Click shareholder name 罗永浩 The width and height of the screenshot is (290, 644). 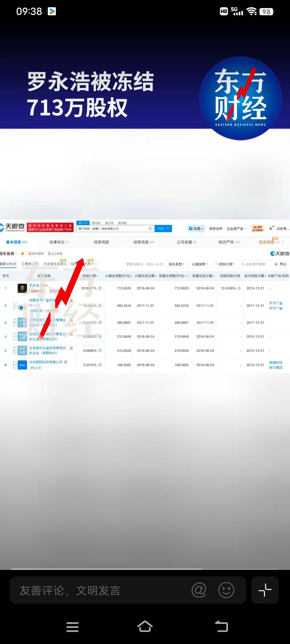(x=34, y=285)
